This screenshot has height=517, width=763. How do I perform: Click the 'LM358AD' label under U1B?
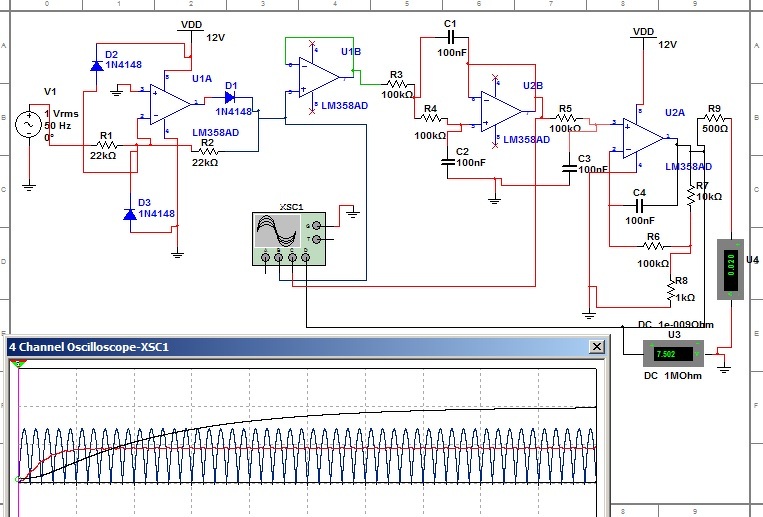[x=345, y=106]
